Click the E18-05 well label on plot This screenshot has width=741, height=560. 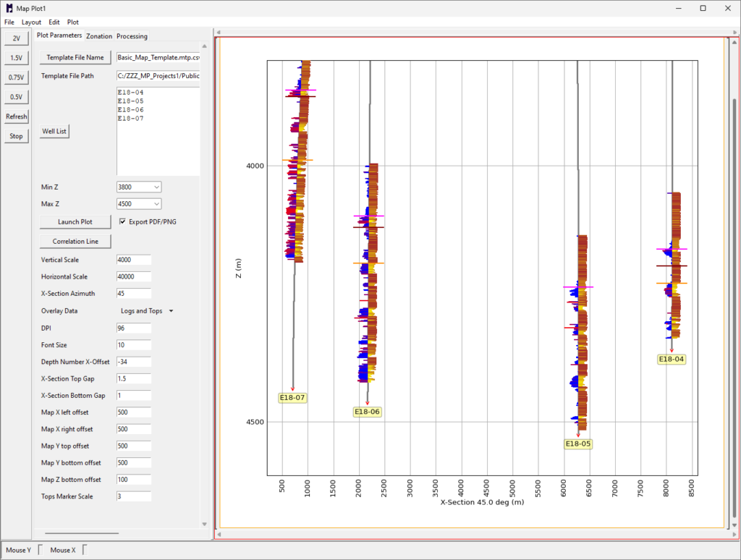click(x=578, y=444)
